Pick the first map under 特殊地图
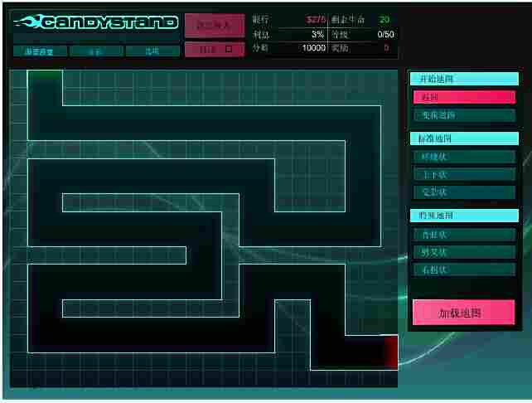The height and width of the screenshot is (403, 532). click(464, 235)
